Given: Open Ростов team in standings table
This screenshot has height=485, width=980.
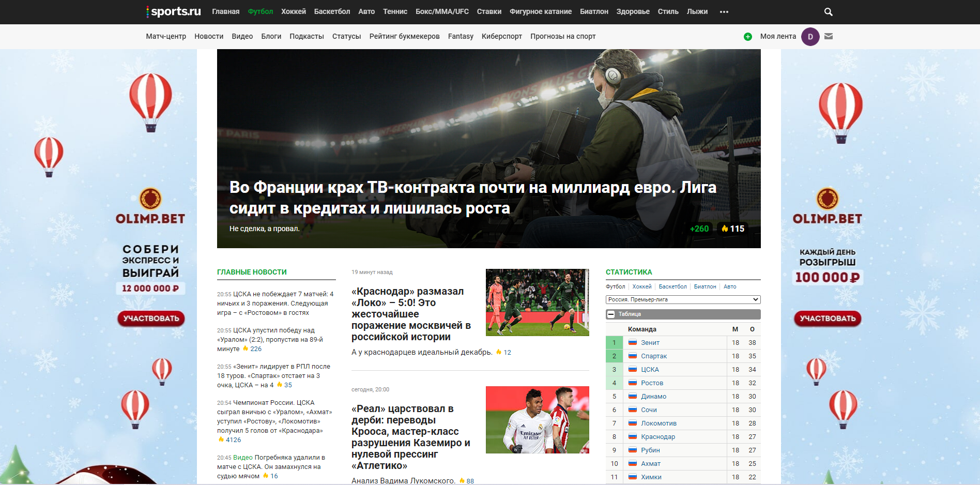Looking at the screenshot, I should pos(652,383).
